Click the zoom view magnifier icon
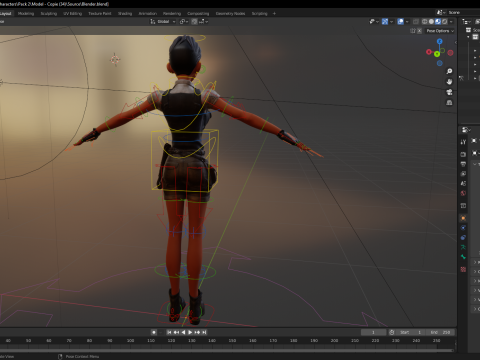The width and height of the screenshot is (480, 360). (449, 71)
